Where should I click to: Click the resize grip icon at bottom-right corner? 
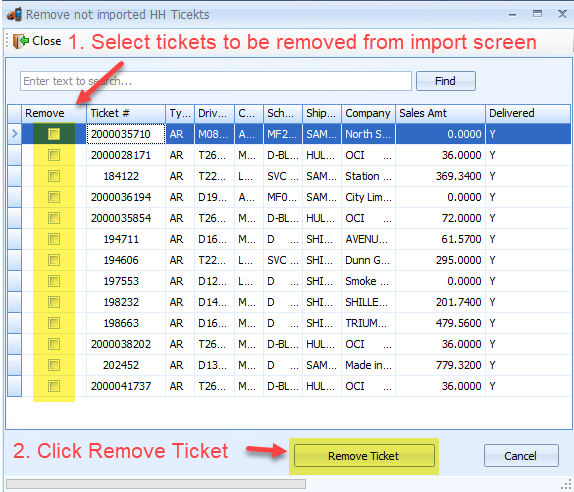pyautogui.click(x=566, y=484)
